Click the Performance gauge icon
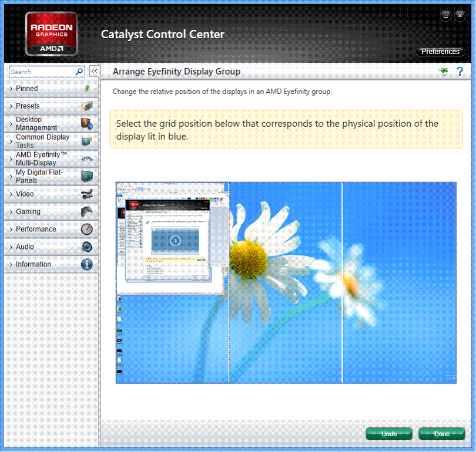The width and height of the screenshot is (476, 452). tap(87, 229)
